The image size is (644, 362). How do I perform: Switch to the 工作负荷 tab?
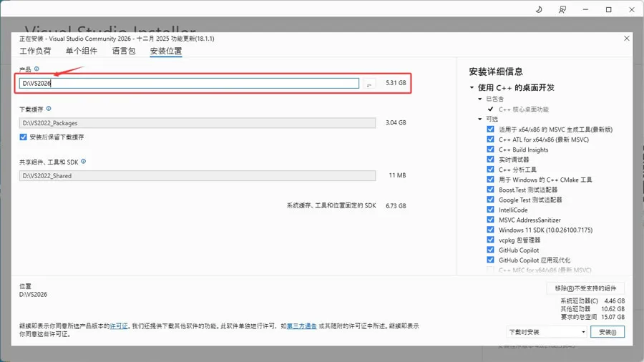click(35, 51)
